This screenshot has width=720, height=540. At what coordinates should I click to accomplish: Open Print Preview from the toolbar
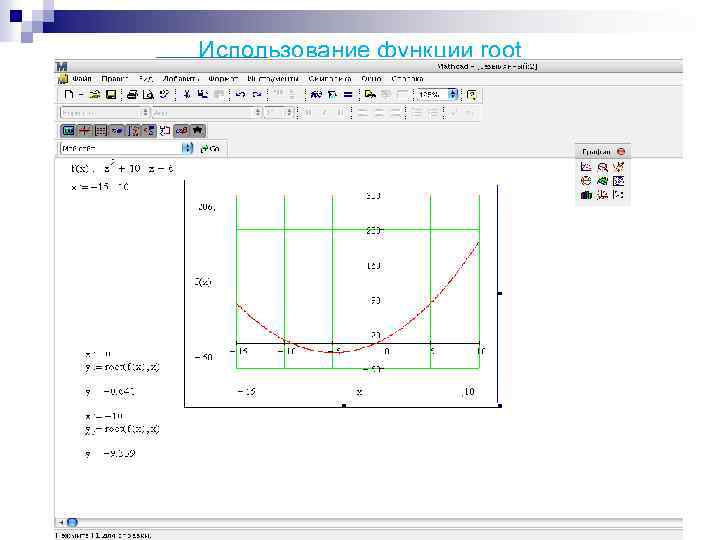tap(148, 95)
